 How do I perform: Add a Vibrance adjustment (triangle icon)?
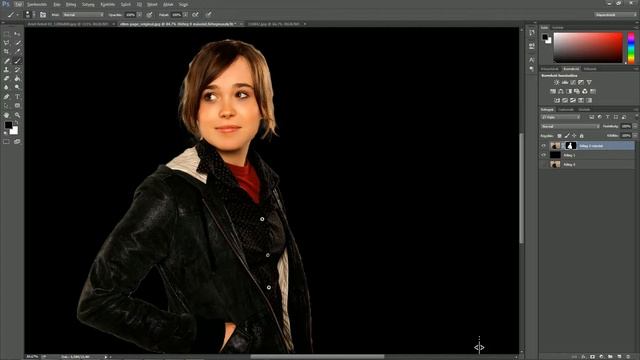(x=589, y=82)
